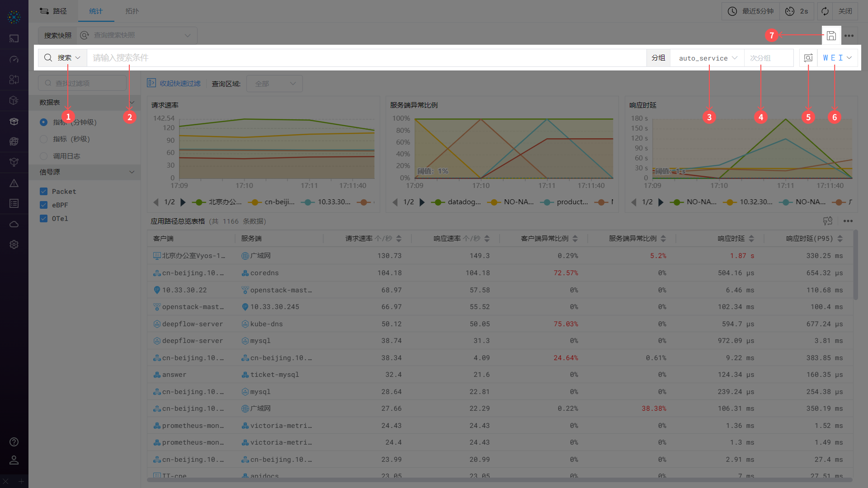Uncheck the Packet signal source checkbox
Screen dimensions: 868x488
[x=44, y=192]
